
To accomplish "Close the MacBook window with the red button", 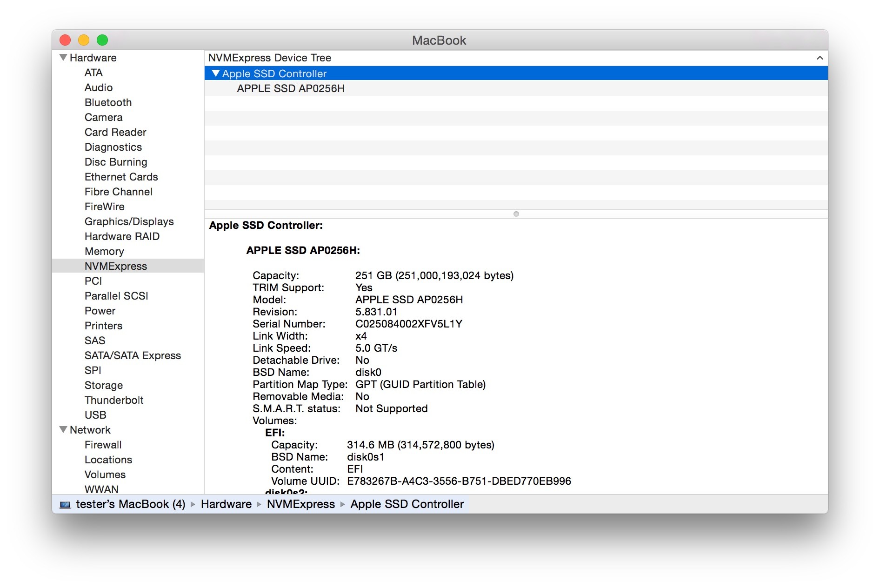I will pyautogui.click(x=65, y=40).
